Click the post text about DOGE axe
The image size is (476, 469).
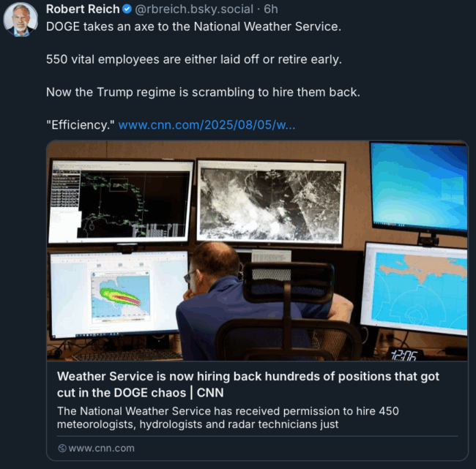coord(193,26)
